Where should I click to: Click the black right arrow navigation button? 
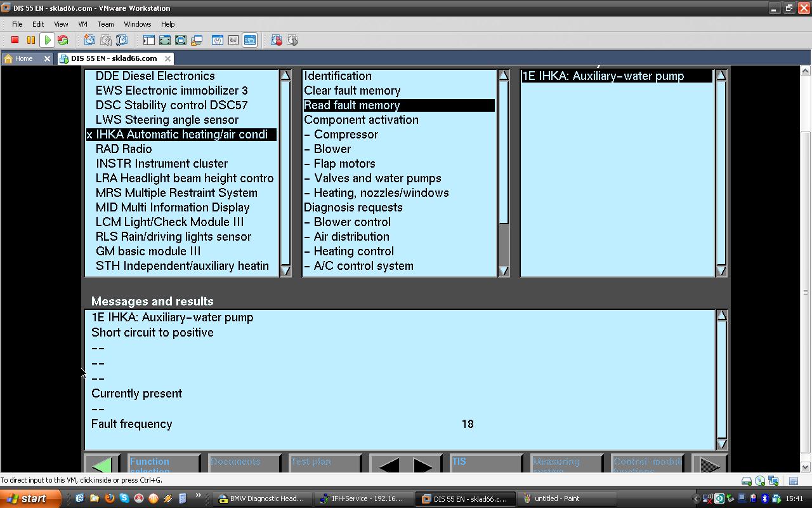point(423,465)
